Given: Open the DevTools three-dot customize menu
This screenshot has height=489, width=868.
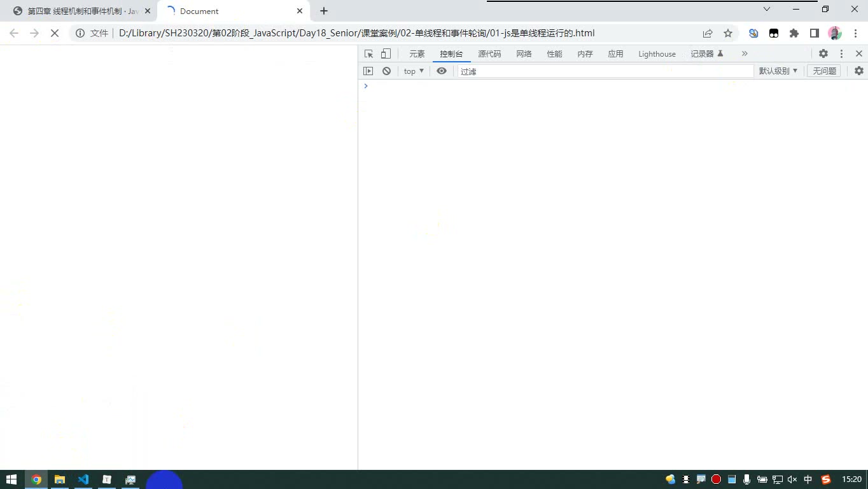Looking at the screenshot, I should point(841,54).
